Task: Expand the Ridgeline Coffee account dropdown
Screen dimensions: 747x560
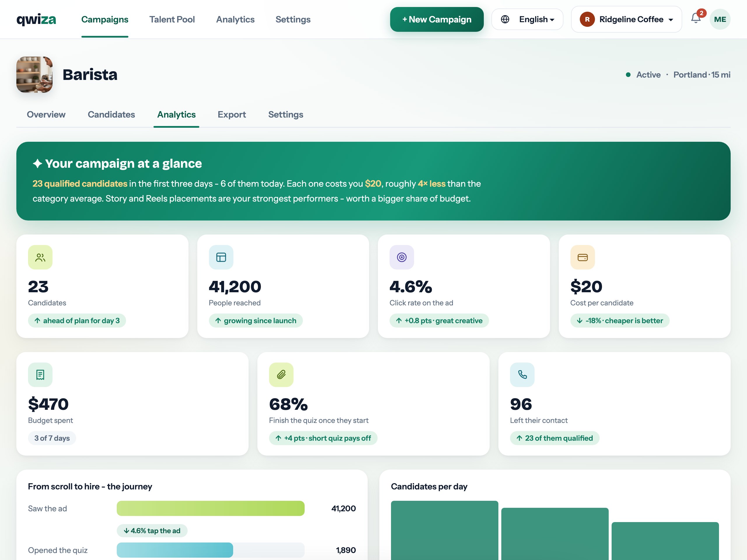Action: coord(626,19)
